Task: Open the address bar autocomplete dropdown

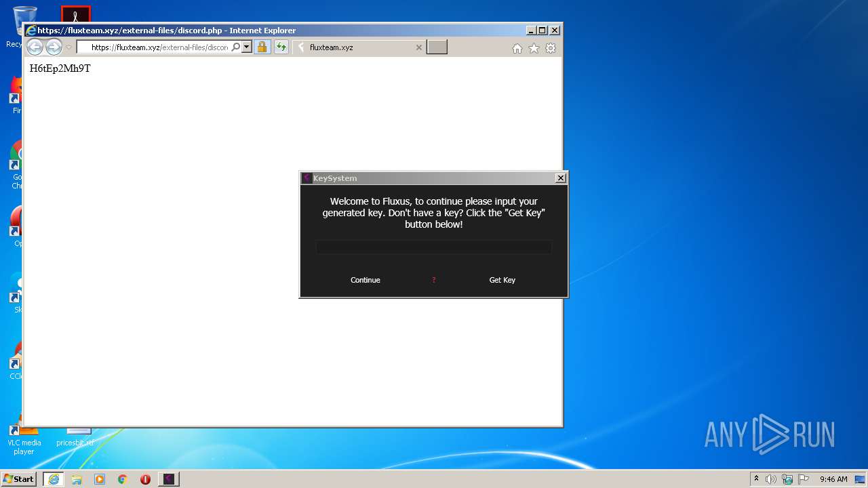Action: (247, 47)
